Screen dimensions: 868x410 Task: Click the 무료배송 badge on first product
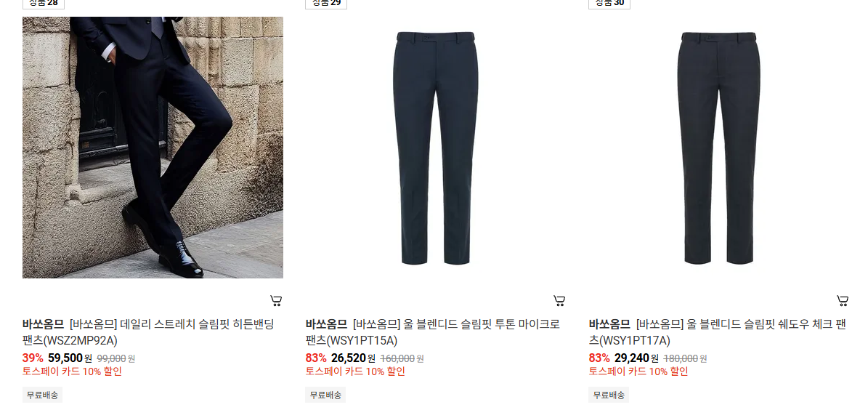click(43, 395)
